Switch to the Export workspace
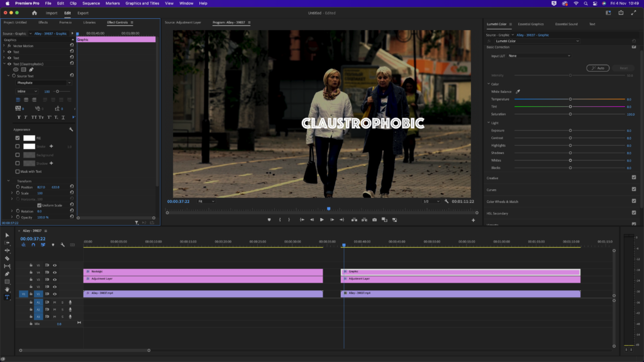Screen dimensions: 644x362 [x=83, y=13]
